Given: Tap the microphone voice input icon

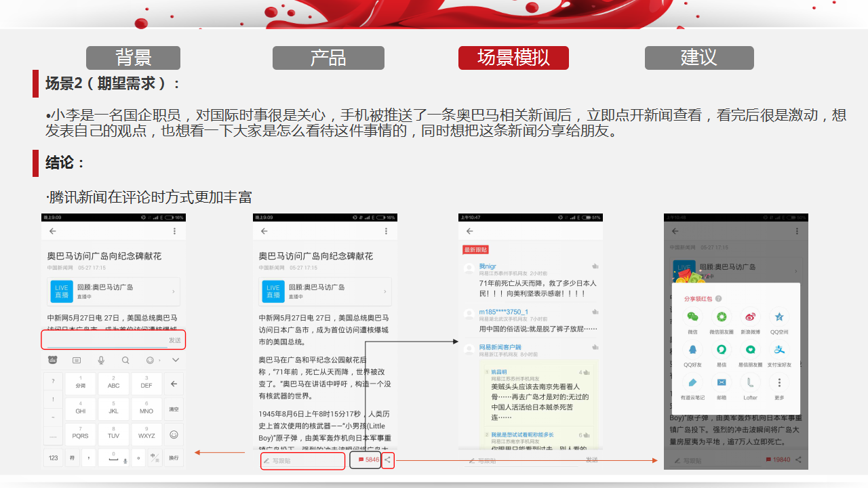Looking at the screenshot, I should click(x=101, y=360).
